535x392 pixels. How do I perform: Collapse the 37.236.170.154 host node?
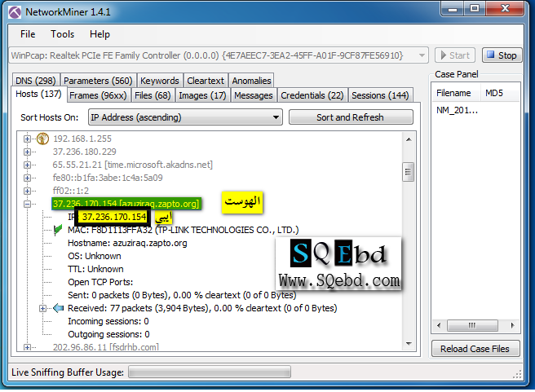(28, 204)
